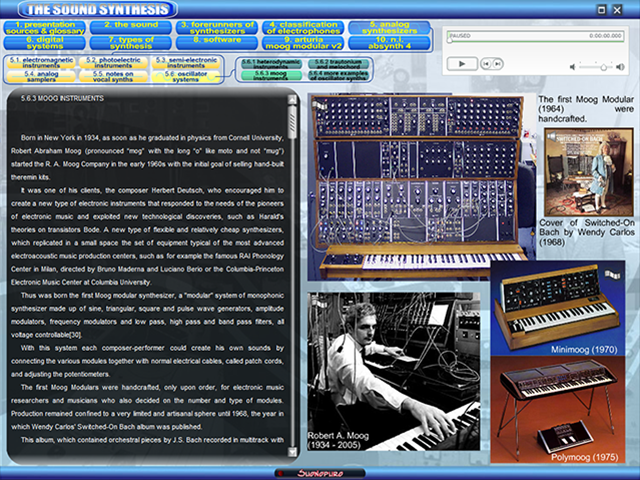Click the 0:00:00.000 time display

(605, 36)
